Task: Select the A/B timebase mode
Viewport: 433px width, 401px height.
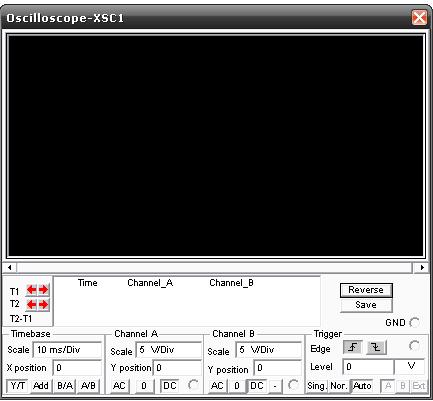Action: [x=88, y=386]
